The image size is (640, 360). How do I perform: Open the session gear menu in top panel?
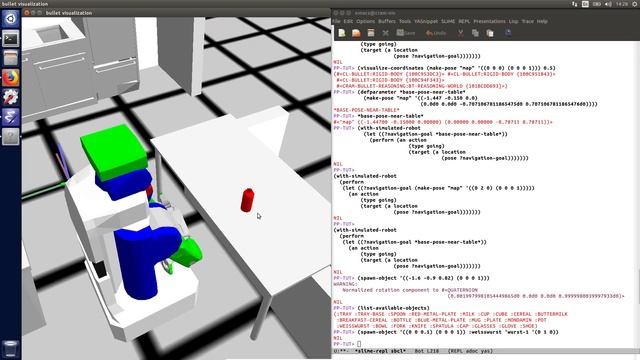point(635,4)
